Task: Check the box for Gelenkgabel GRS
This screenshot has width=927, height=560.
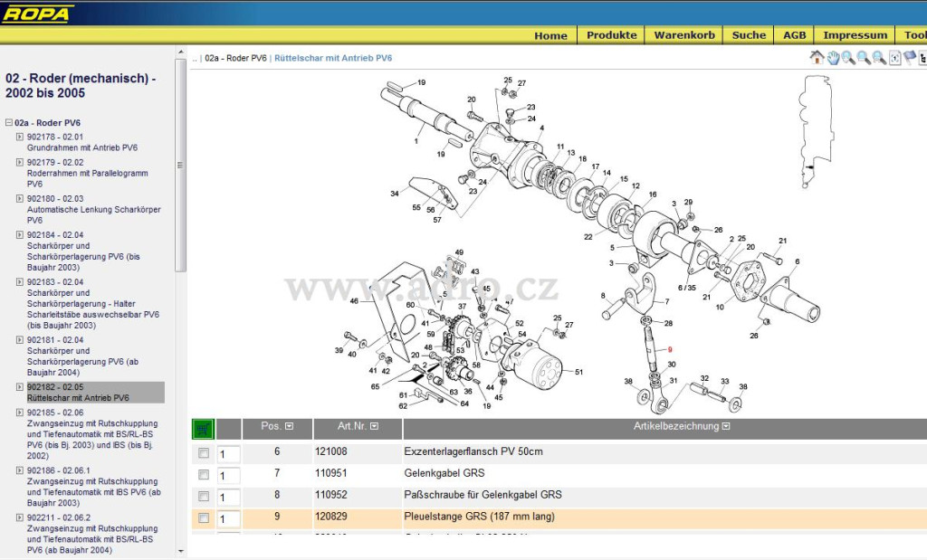Action: click(204, 475)
